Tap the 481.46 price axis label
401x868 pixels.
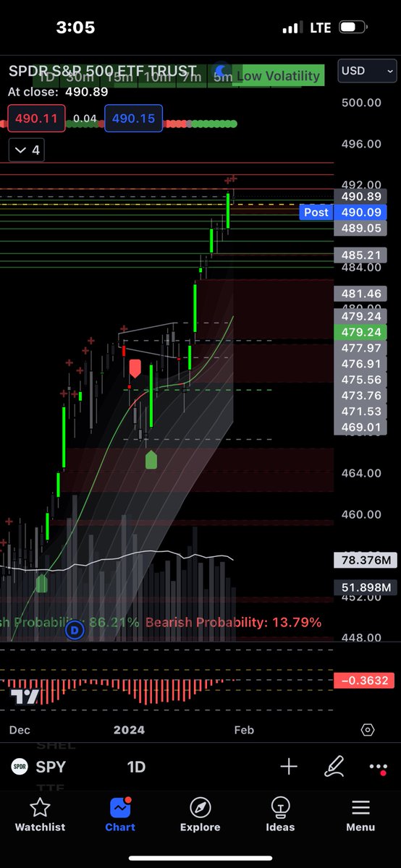pyautogui.click(x=360, y=294)
